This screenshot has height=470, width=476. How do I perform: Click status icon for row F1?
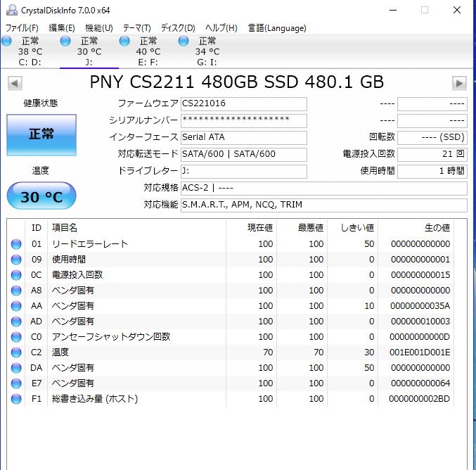tap(16, 399)
